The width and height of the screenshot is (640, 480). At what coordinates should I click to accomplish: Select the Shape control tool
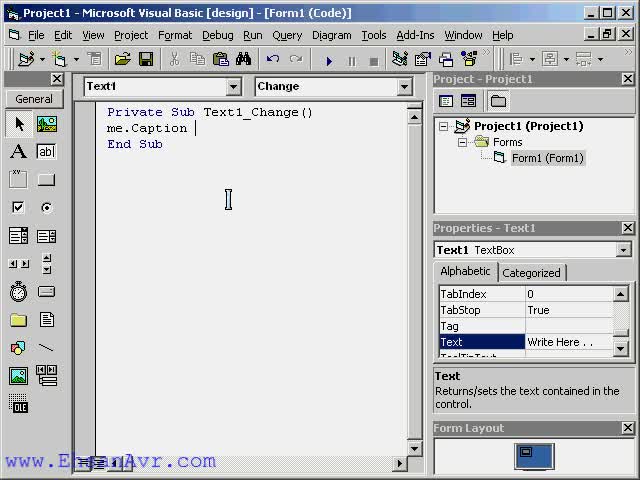pyautogui.click(x=19, y=347)
